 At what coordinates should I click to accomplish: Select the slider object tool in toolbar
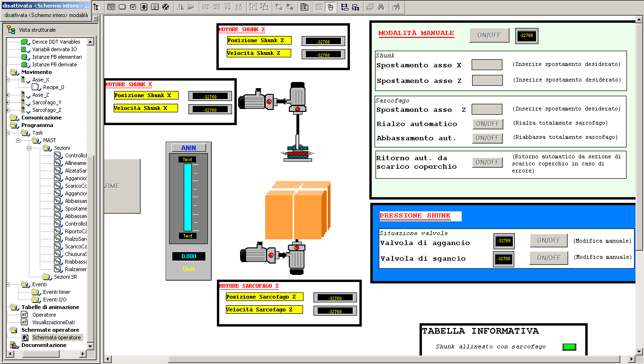coord(155,7)
